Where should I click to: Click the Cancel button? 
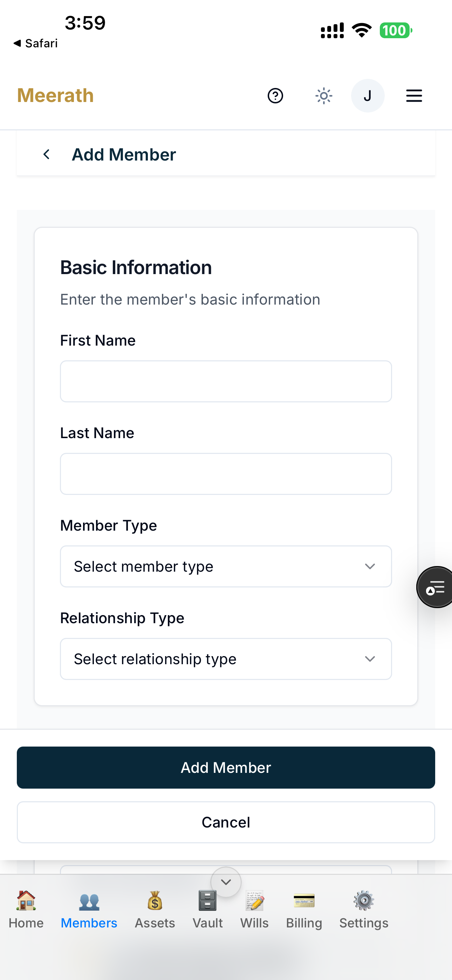click(226, 822)
